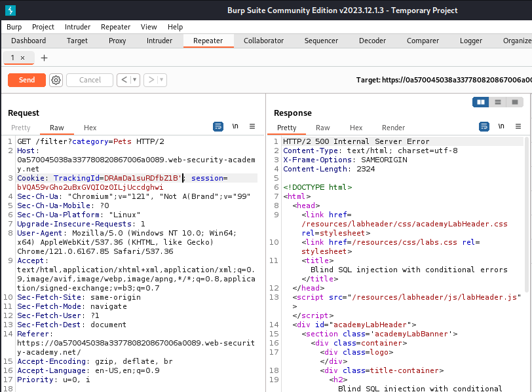This screenshot has height=392, width=532.
Task: Switch to the Intruder tool tab
Action: click(159, 41)
